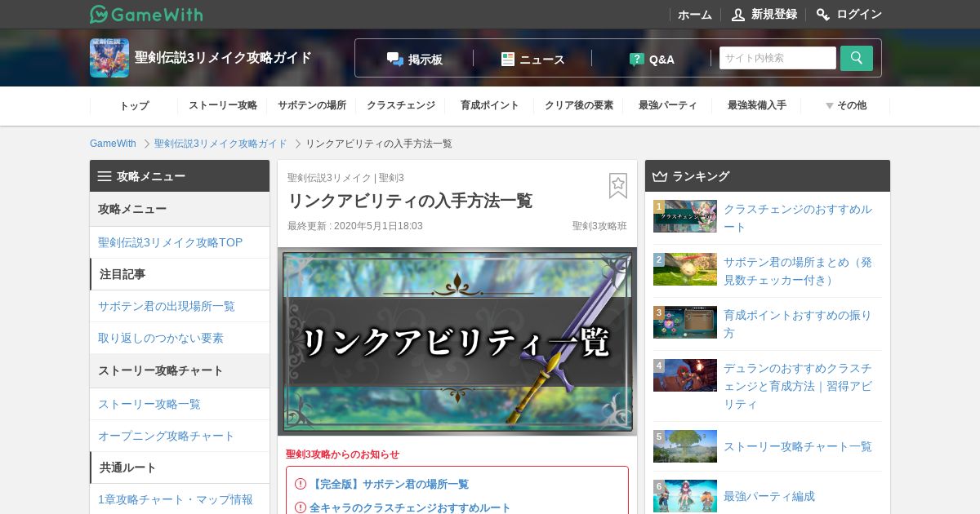This screenshot has height=514, width=980.
Task: Open the 最強パーティ navigation tab
Action: pyautogui.click(x=668, y=105)
